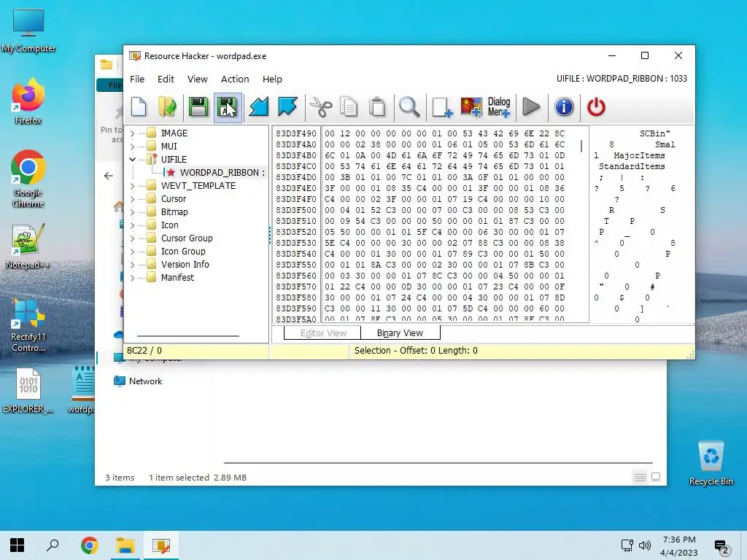The image size is (747, 560).
Task: Open notifications in the system tray
Action: (722, 547)
